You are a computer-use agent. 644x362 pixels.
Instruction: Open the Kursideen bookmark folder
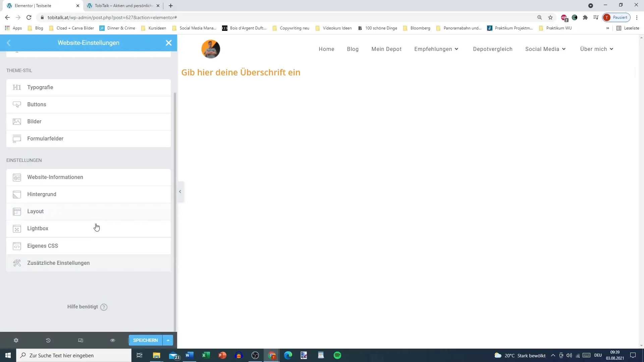[x=154, y=28]
